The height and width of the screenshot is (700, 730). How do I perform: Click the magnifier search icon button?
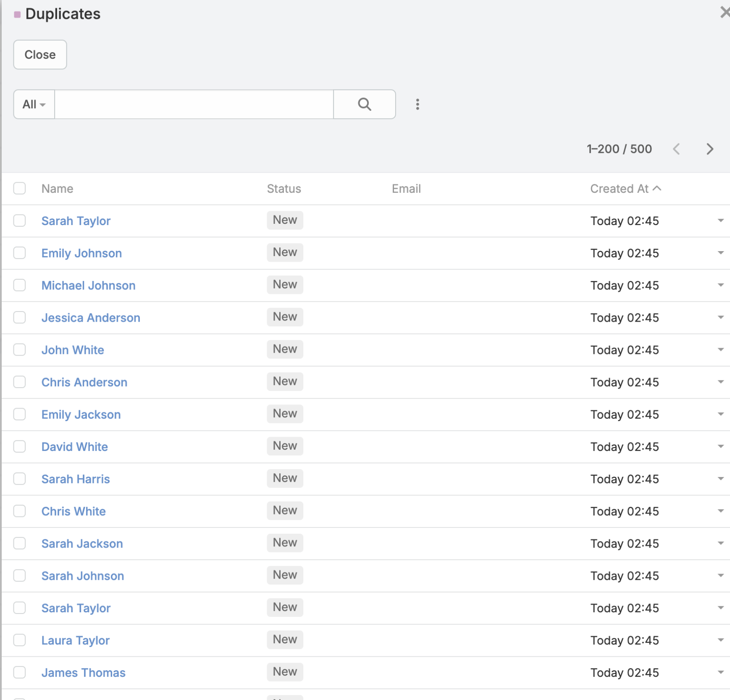coord(364,104)
